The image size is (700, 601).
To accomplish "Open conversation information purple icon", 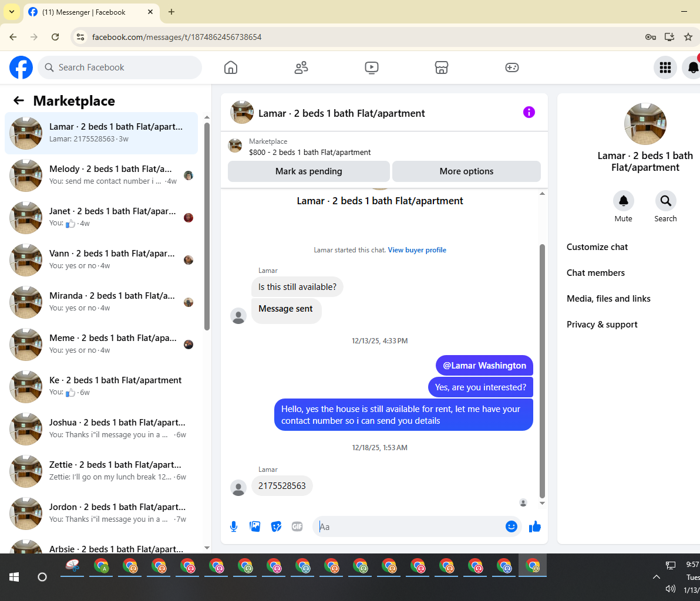I will click(x=529, y=112).
